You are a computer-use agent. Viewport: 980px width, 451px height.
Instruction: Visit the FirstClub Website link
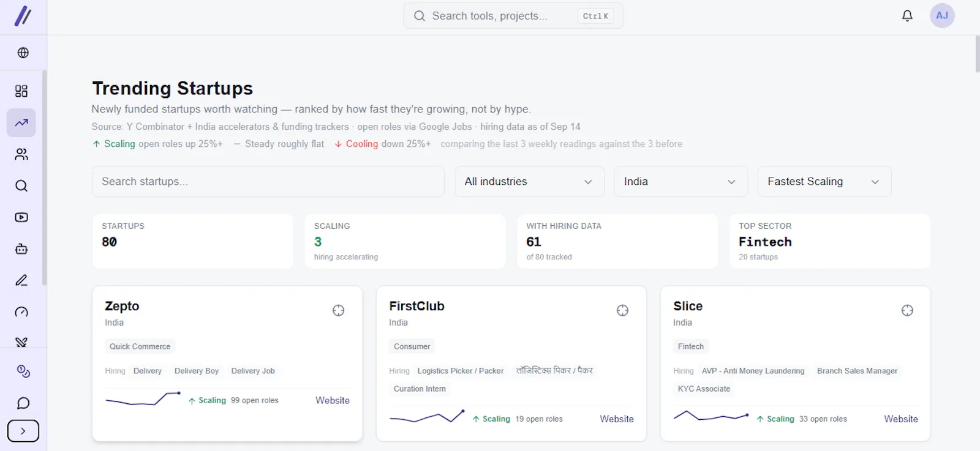pos(617,419)
